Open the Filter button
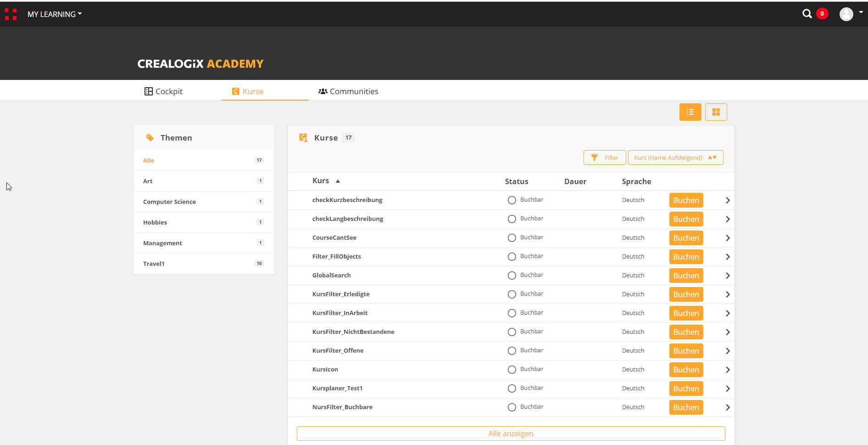 [605, 158]
